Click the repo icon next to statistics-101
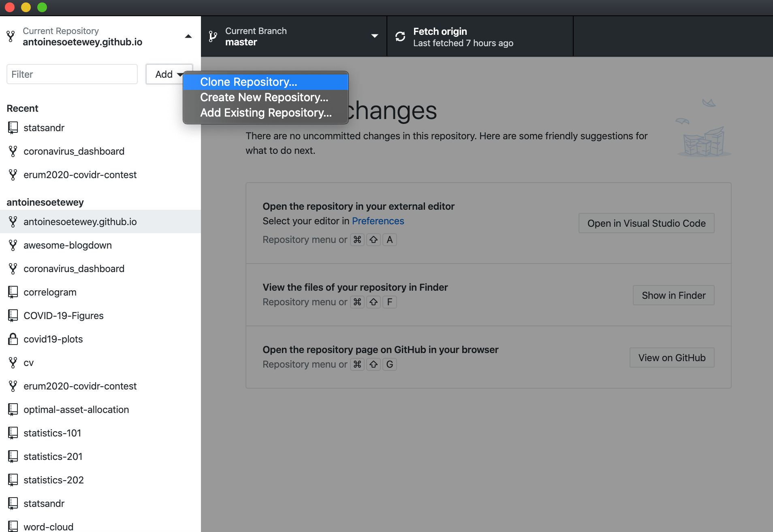Image resolution: width=773 pixels, height=532 pixels. pyautogui.click(x=13, y=433)
